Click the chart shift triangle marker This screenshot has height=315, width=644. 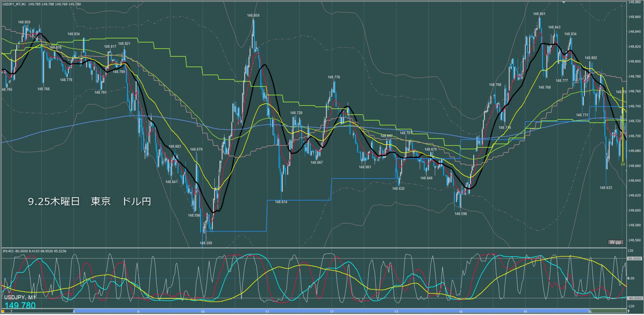(x=564, y=2)
